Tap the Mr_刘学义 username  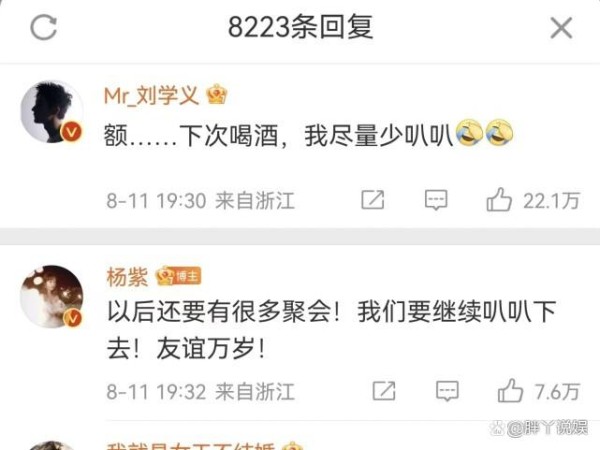tap(151, 95)
